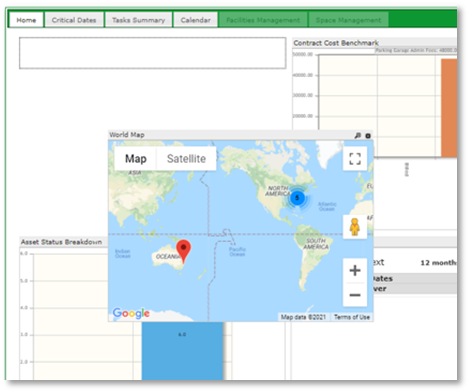
Task: Click the magnifier icon in World Map header
Action: pos(358,135)
